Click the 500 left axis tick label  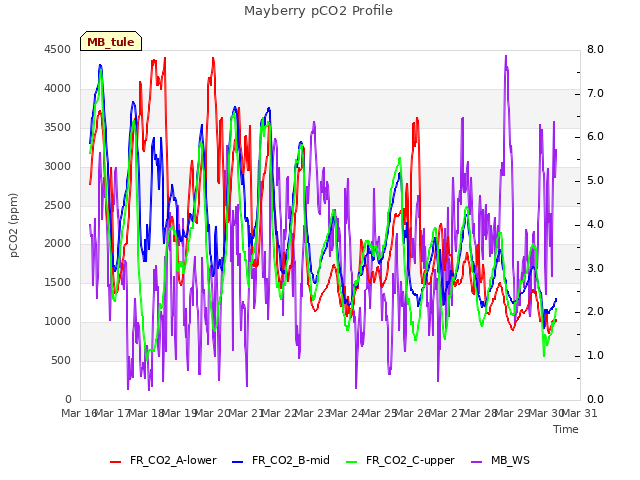click(x=61, y=360)
